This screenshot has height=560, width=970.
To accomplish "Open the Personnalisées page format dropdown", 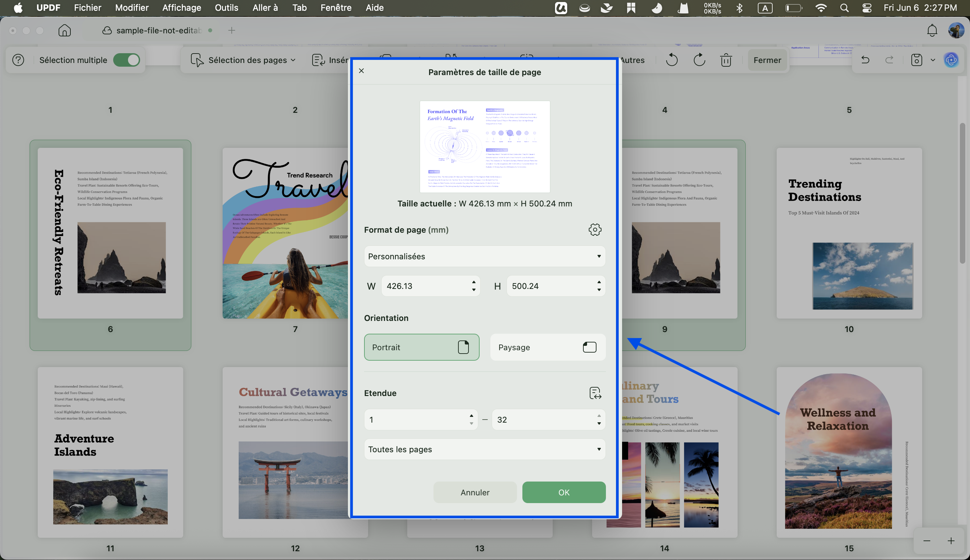I will pyautogui.click(x=485, y=256).
